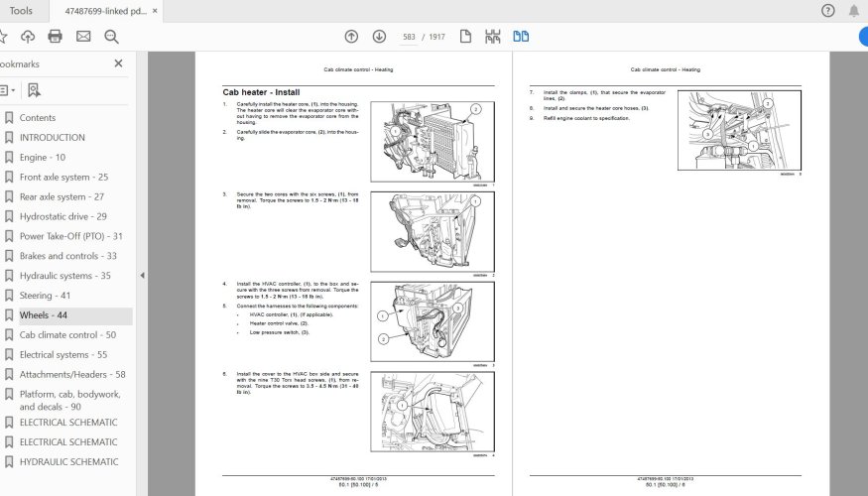Open bookmarks options dropdown menu

click(7, 89)
